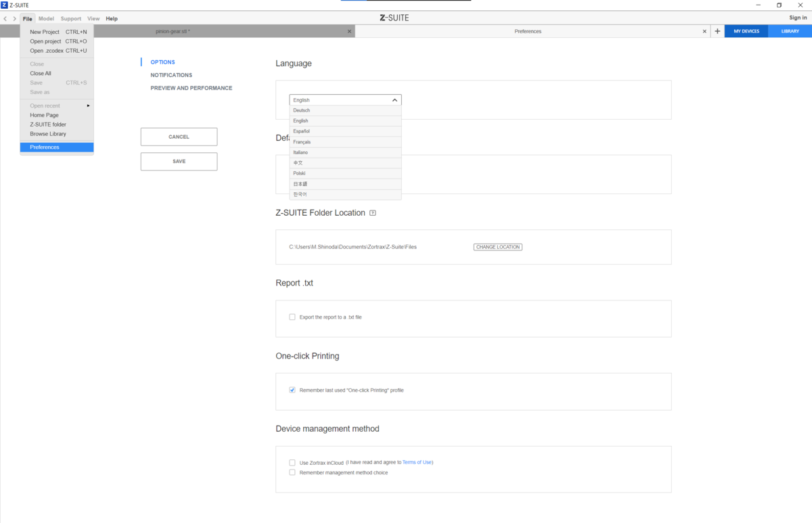
Task: Open the Support menu
Action: (x=71, y=19)
